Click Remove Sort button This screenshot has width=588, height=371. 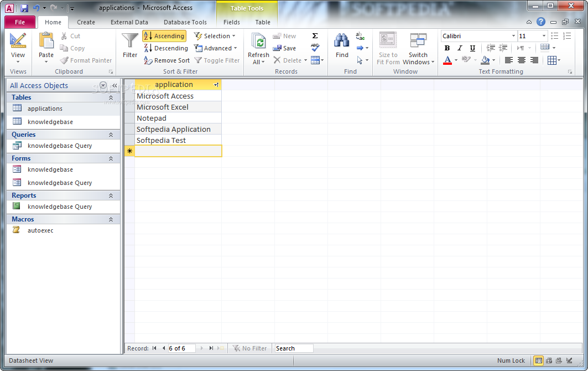pos(167,60)
